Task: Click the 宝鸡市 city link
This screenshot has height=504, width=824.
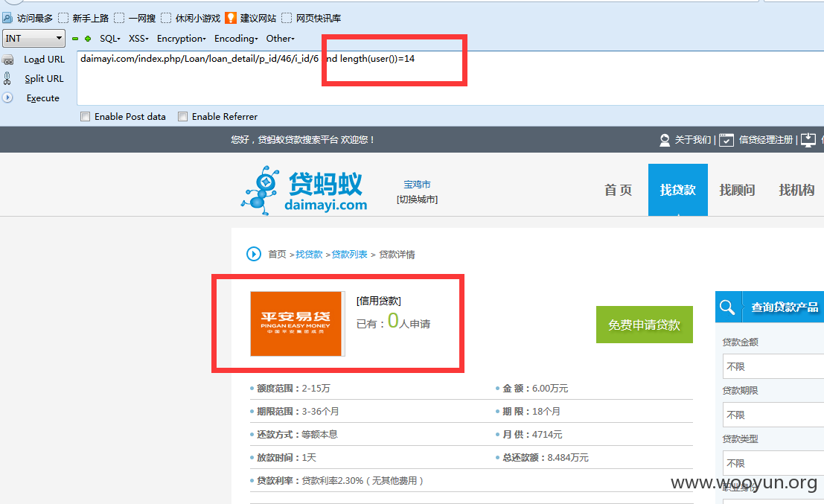Action: click(418, 185)
